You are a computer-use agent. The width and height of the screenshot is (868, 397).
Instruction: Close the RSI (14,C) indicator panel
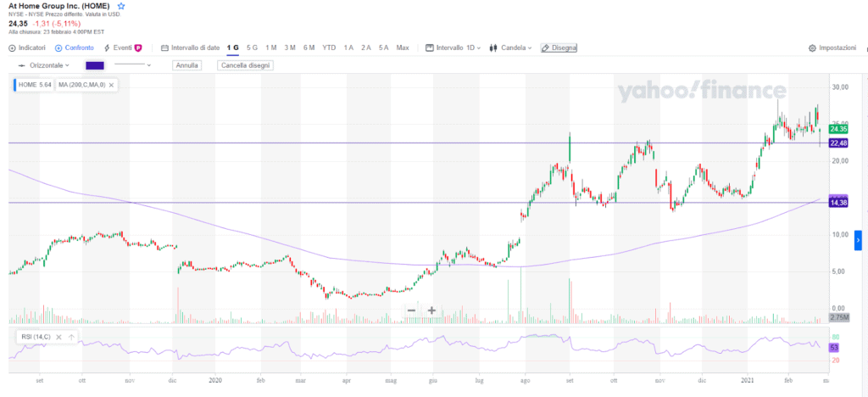click(58, 337)
